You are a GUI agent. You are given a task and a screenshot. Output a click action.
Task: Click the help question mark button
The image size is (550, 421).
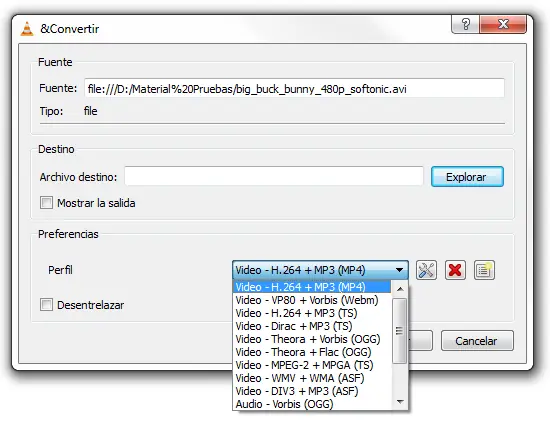[x=465, y=24]
